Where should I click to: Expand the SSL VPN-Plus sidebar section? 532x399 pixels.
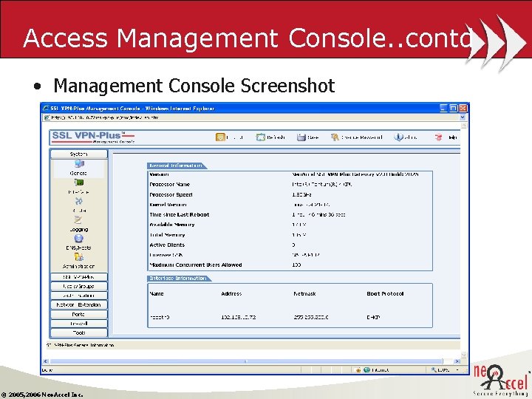coord(79,277)
